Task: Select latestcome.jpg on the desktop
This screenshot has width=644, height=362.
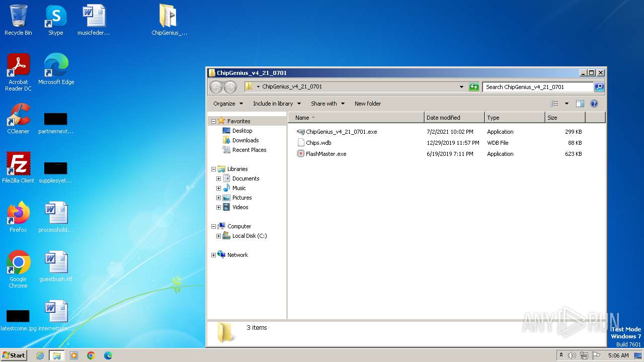Action: (18, 321)
